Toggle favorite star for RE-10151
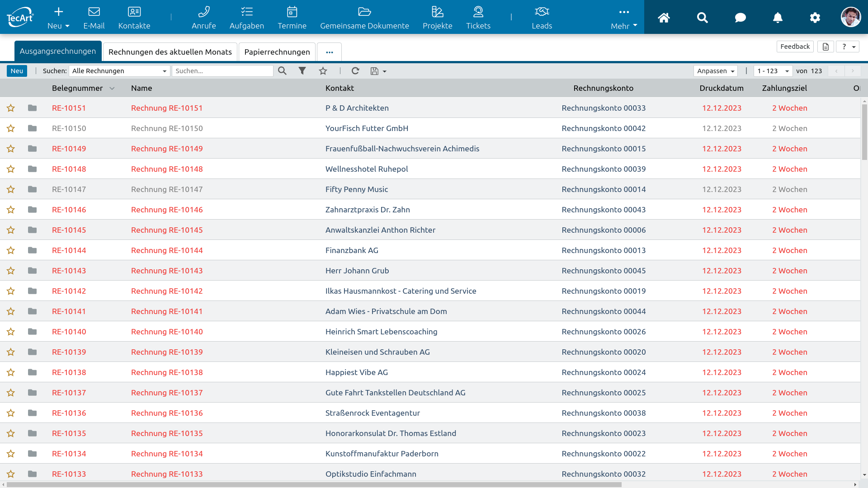Image resolution: width=868 pixels, height=488 pixels. 11,108
